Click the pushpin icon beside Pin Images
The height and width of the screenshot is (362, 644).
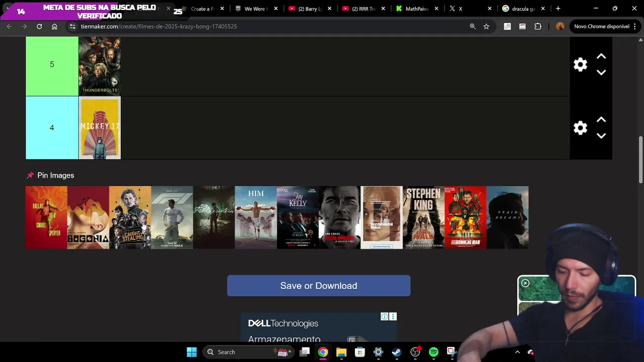30,175
